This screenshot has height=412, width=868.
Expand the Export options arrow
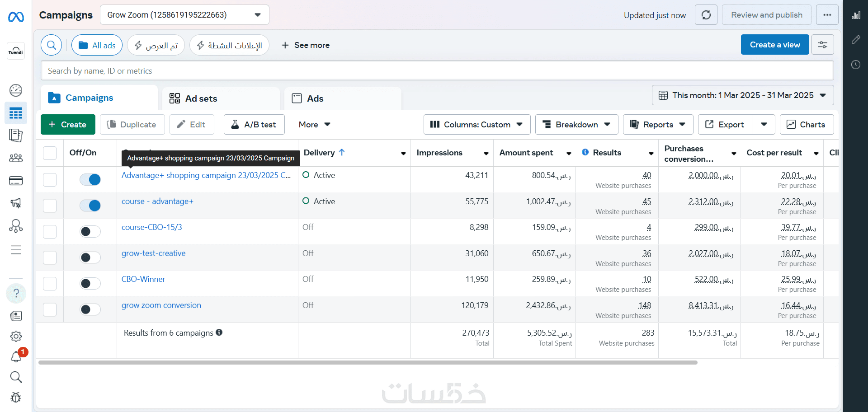click(764, 125)
